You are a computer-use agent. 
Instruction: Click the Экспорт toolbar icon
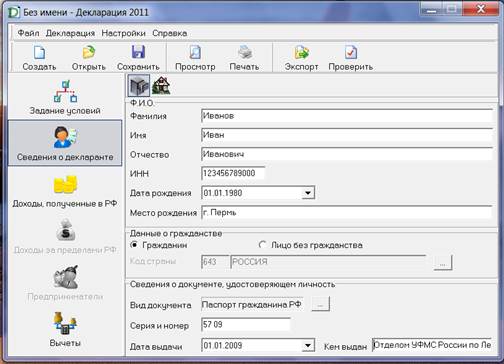coord(301,53)
